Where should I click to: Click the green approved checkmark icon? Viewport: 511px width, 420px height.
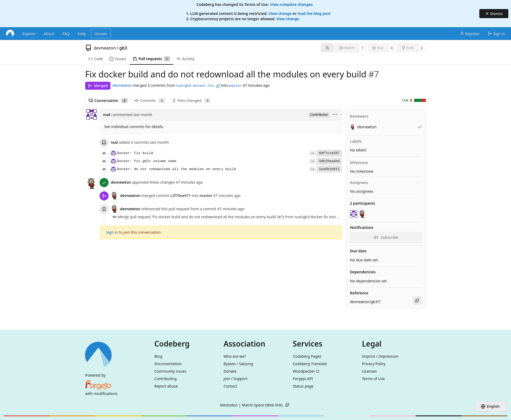pos(104,183)
